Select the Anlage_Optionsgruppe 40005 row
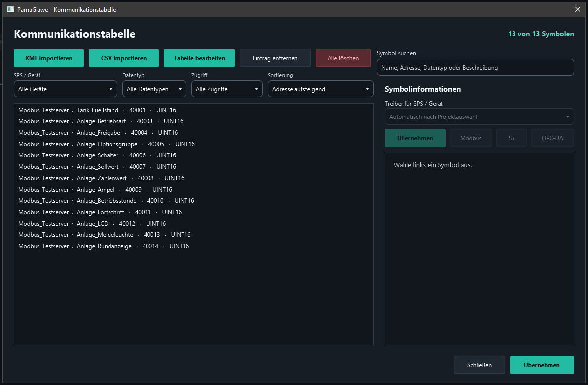The width and height of the screenshot is (588, 385). point(193,144)
